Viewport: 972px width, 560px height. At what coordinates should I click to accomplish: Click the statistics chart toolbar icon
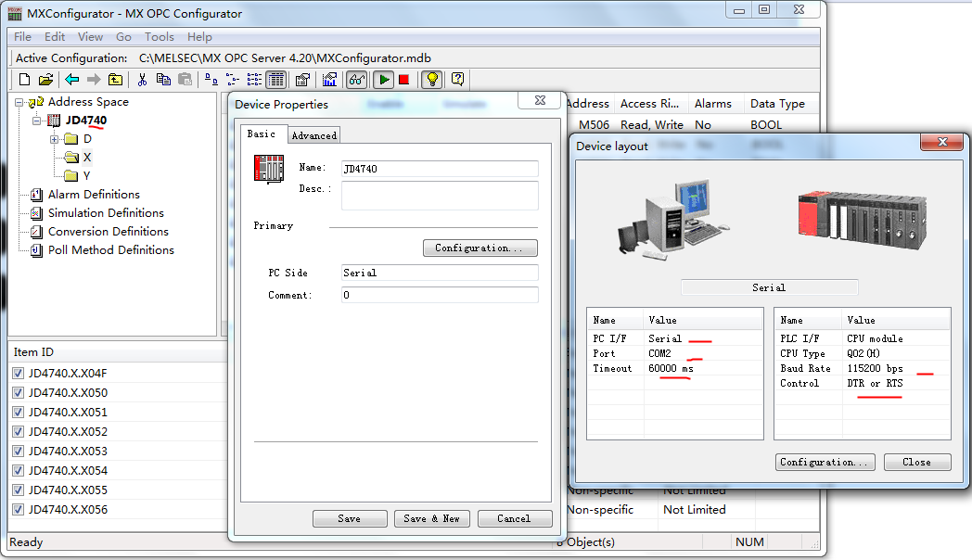pos(329,80)
